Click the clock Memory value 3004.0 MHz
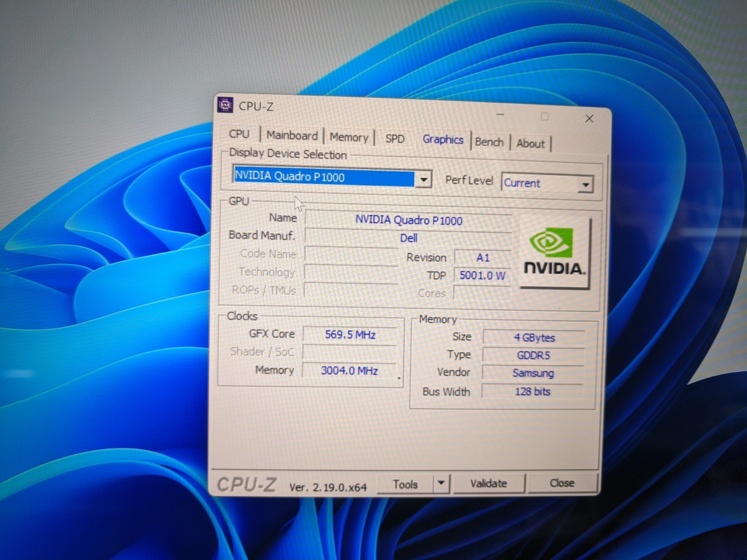 [349, 371]
